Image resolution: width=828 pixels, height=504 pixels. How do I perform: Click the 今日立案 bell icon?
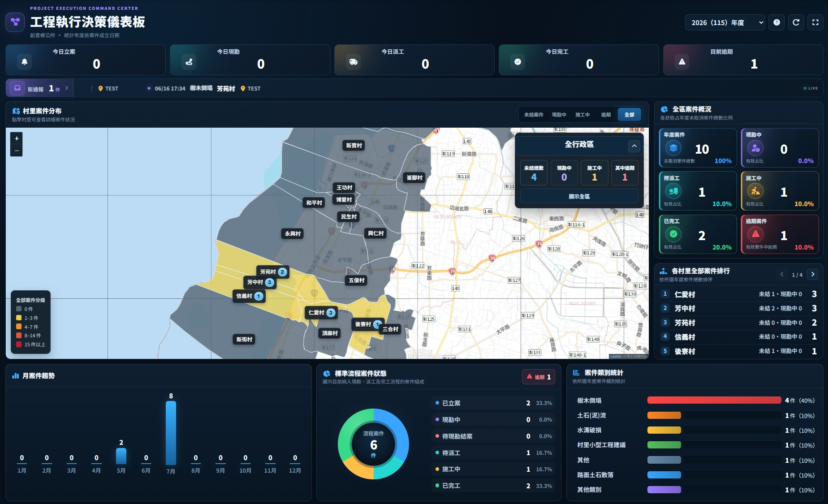25,61
